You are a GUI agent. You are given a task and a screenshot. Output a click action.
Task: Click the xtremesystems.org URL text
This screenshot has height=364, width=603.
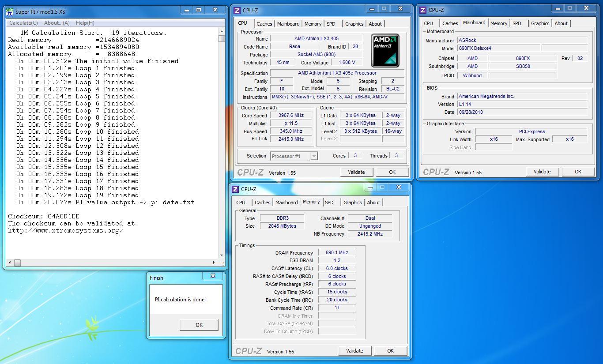[66, 230]
